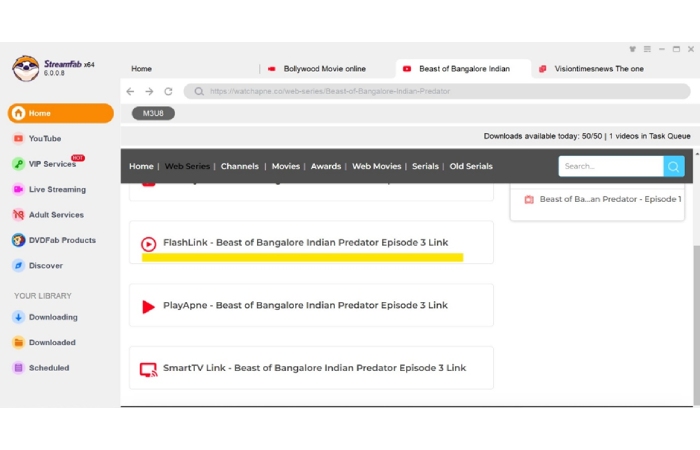
Task: Click the blue search magnifier button
Action: point(674,167)
